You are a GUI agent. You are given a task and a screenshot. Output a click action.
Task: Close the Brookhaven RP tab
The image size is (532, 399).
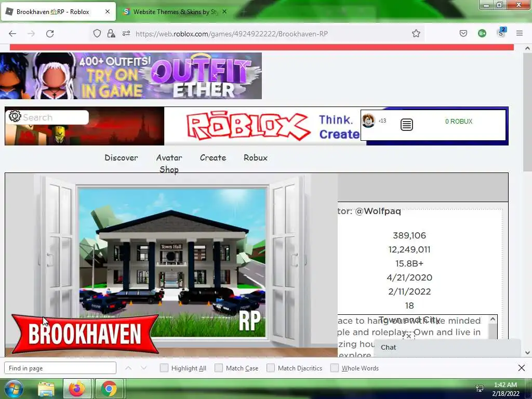pyautogui.click(x=108, y=11)
